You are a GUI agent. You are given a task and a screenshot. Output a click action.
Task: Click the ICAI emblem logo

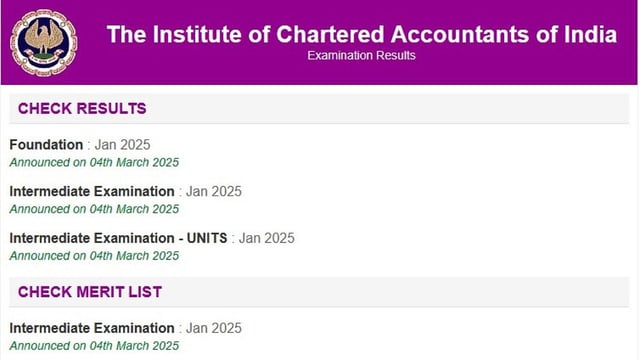(43, 43)
